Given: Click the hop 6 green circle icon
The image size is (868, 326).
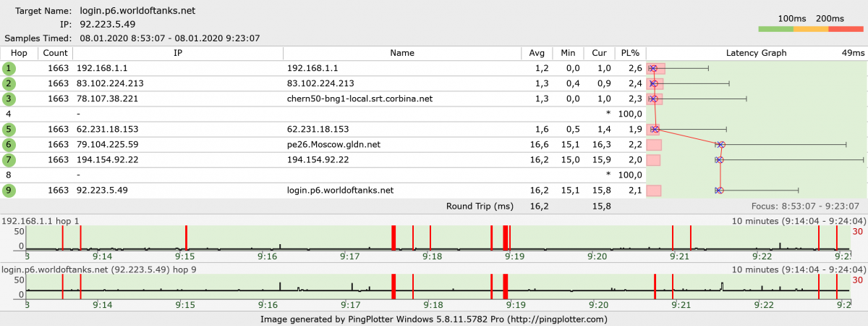Looking at the screenshot, I should pyautogui.click(x=9, y=144).
